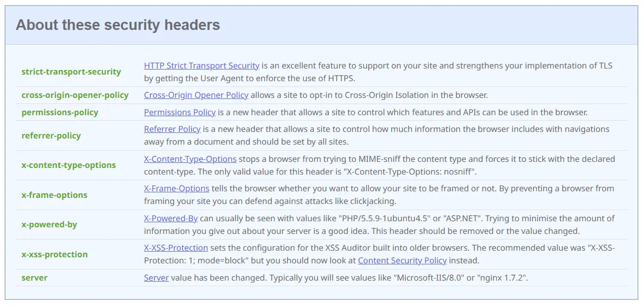Viewport: 644px width, 307px height.
Task: Click the x-frame-options header name
Action: [x=54, y=195]
